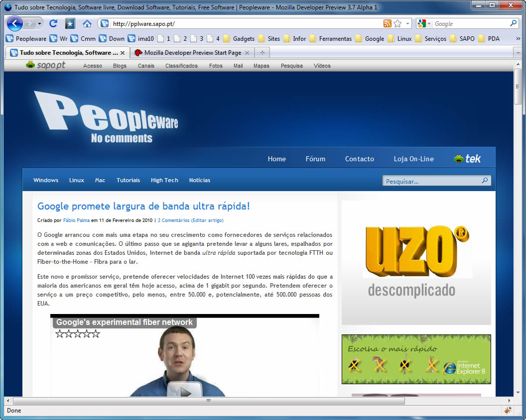Expand the address bar URL history dropdown
The height and width of the screenshot is (420, 526).
[407, 23]
